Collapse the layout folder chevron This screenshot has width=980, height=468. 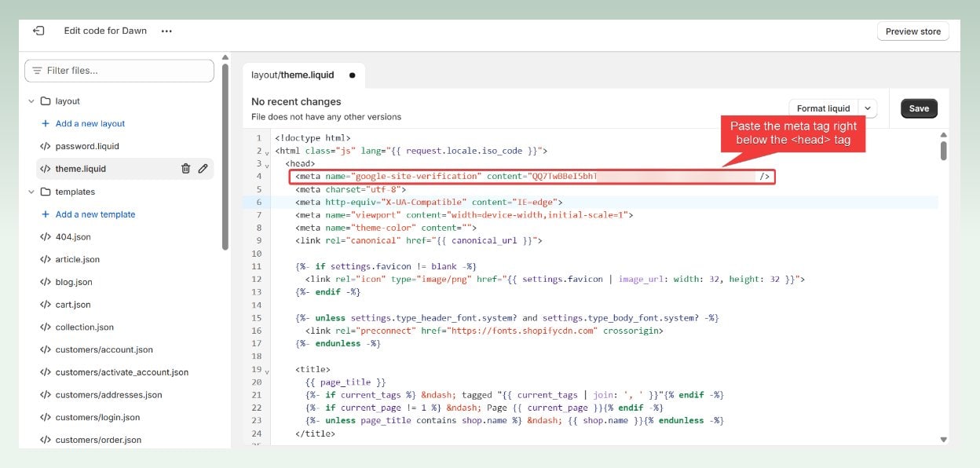tap(31, 101)
